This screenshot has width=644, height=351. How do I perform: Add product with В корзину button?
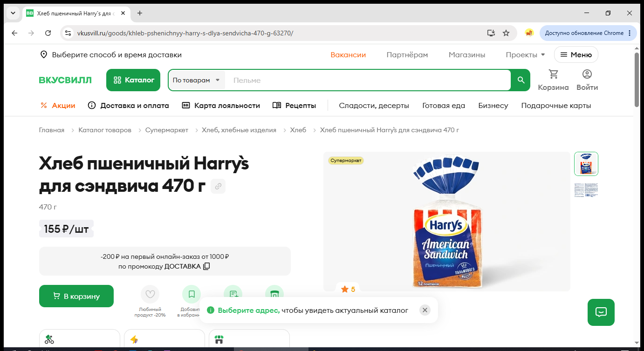[76, 296]
